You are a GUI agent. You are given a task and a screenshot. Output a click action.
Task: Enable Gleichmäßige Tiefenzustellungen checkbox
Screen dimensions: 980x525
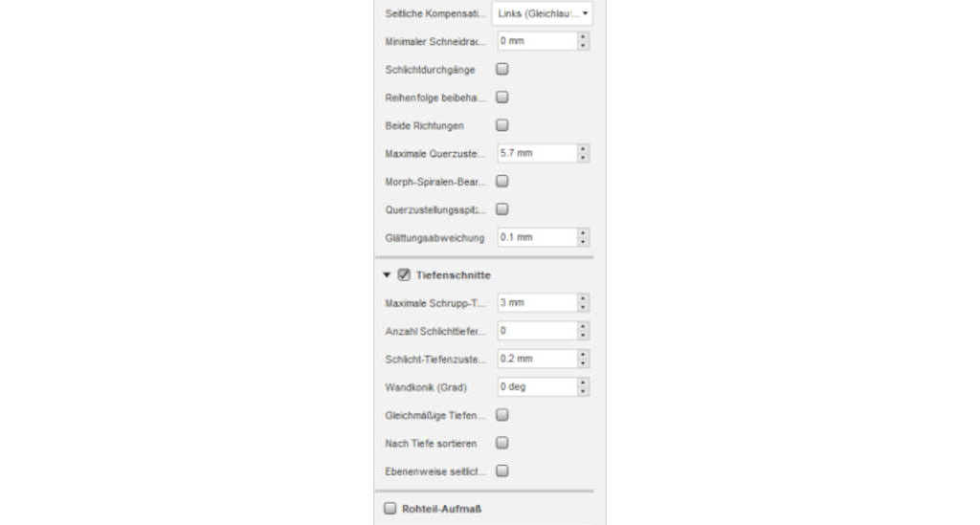click(502, 415)
